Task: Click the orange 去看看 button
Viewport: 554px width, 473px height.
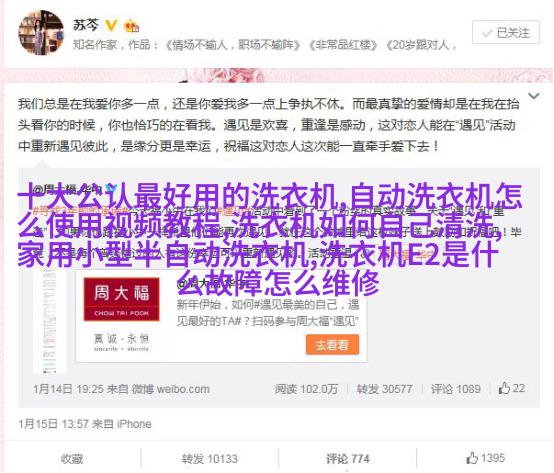Action: (x=332, y=344)
